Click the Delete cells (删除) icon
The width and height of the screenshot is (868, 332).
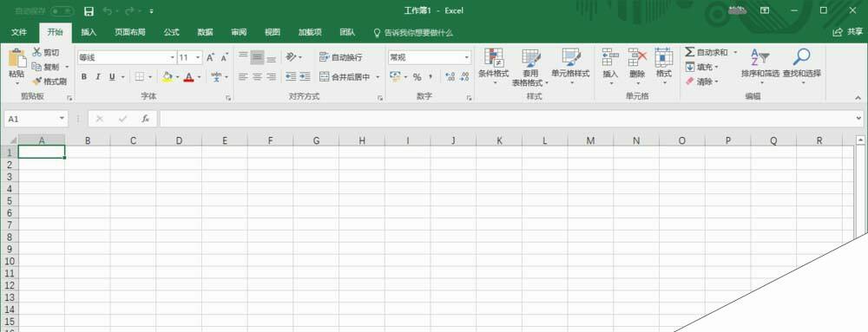[x=637, y=57]
